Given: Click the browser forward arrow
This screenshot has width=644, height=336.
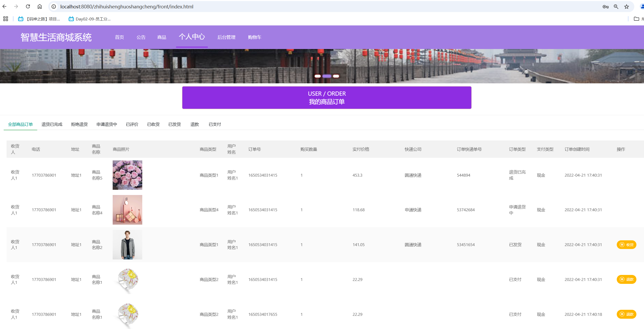Looking at the screenshot, I should [16, 7].
